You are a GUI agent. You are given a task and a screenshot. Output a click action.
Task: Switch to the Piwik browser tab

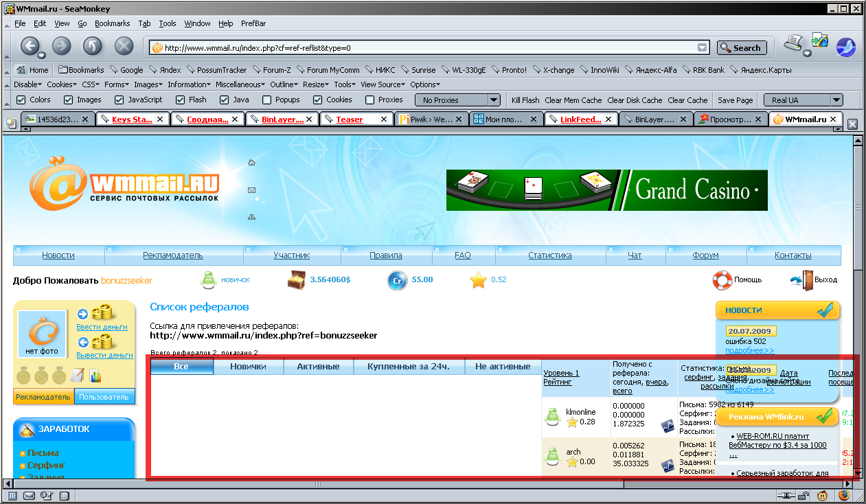coord(432,119)
